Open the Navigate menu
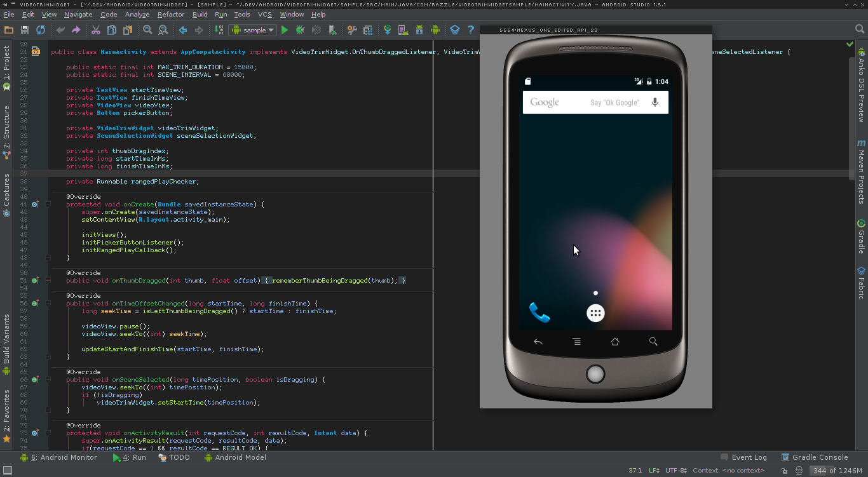868x477 pixels. point(78,14)
